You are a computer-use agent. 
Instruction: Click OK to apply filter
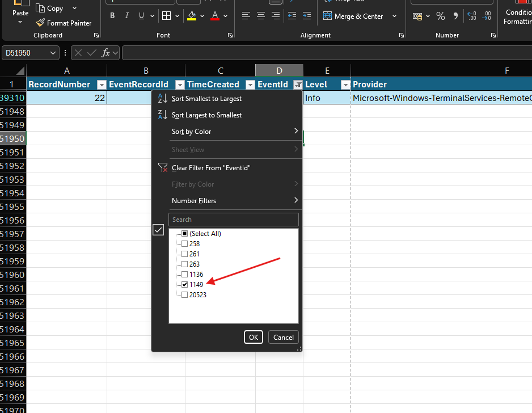(254, 337)
